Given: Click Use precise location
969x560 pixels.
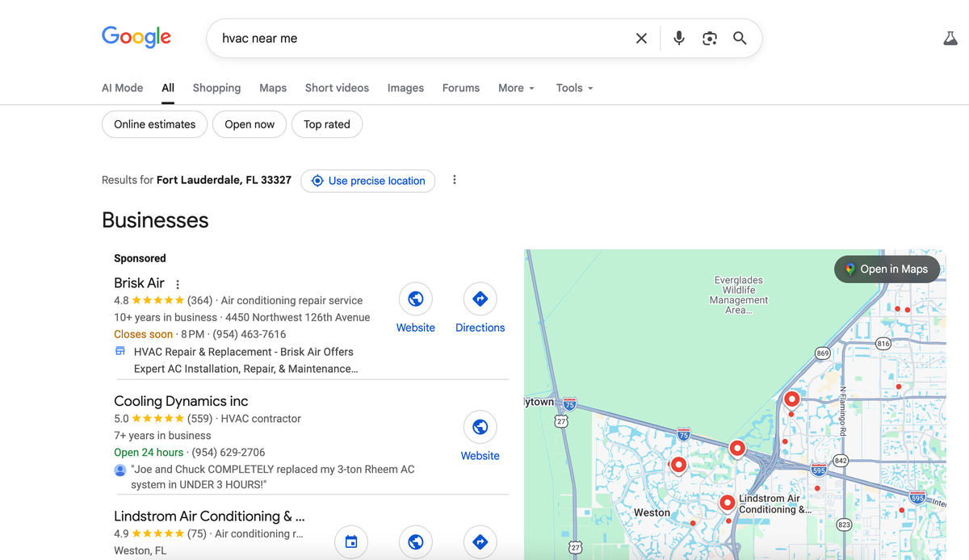Looking at the screenshot, I should pos(367,181).
